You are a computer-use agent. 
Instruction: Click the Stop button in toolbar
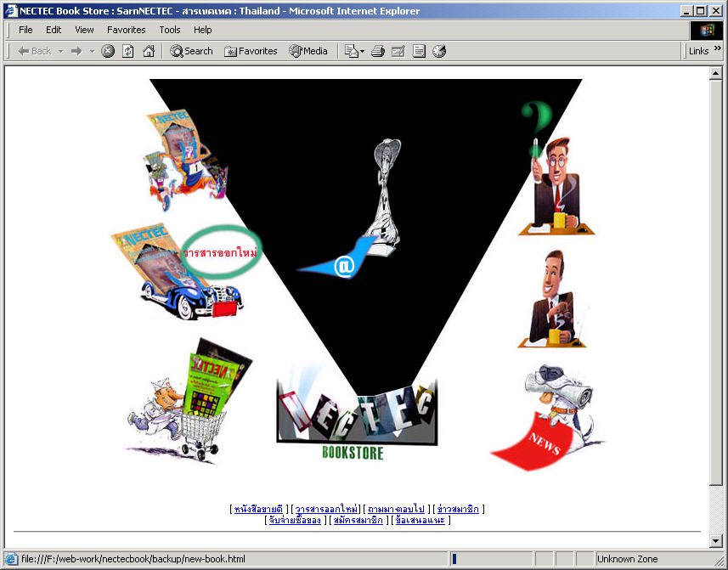[108, 51]
